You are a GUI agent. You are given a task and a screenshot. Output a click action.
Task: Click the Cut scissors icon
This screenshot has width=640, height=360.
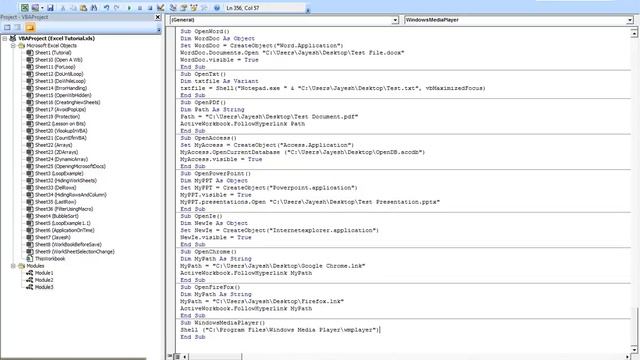[63, 8]
